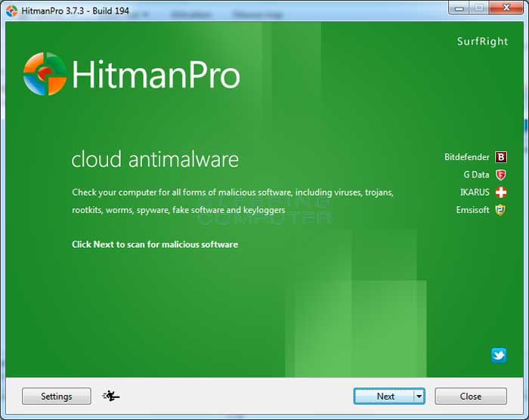Minimize the HitmanPro window
Image resolution: width=529 pixels, height=420 pixels.
(x=459, y=8)
